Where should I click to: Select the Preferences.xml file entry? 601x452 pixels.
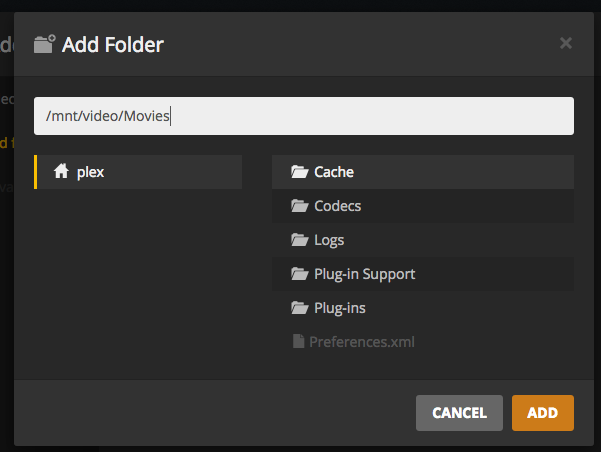coord(361,342)
